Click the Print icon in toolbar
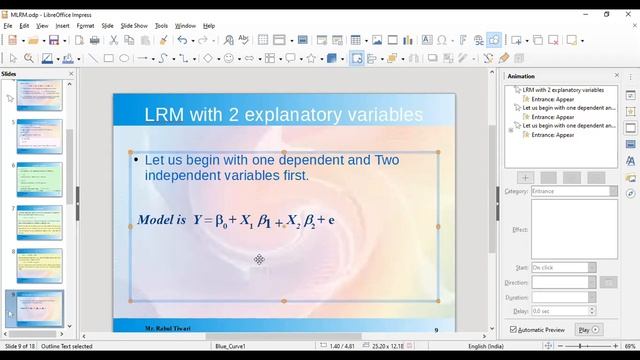The image size is (640, 360). 95,40
